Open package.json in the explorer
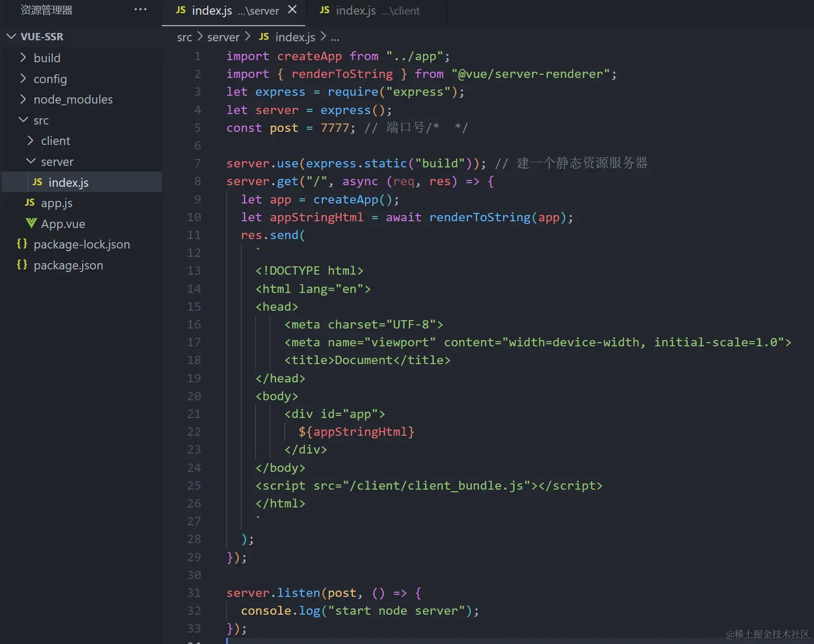The width and height of the screenshot is (814, 644). tap(68, 265)
